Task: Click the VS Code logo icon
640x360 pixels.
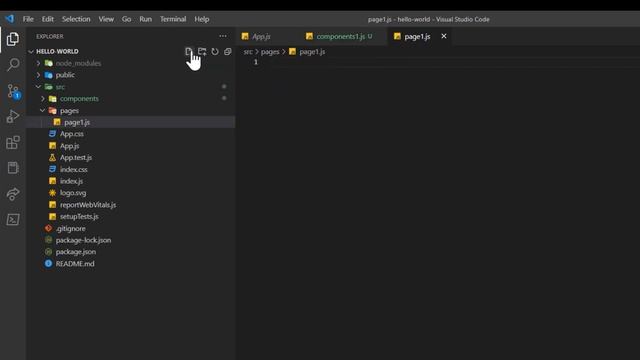Action: [9, 19]
